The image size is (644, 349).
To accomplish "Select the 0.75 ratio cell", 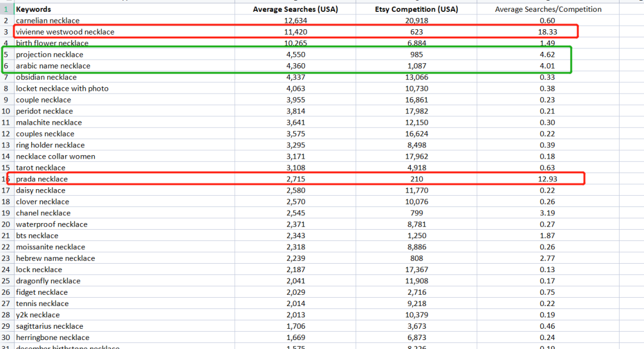I will [548, 292].
